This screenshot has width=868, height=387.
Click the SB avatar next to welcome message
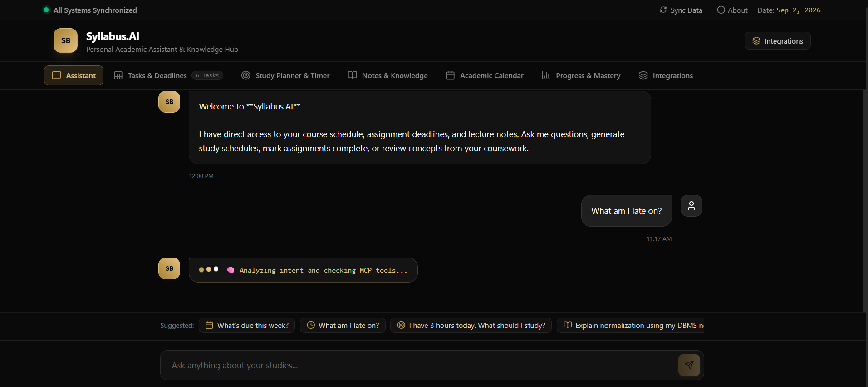click(x=169, y=102)
